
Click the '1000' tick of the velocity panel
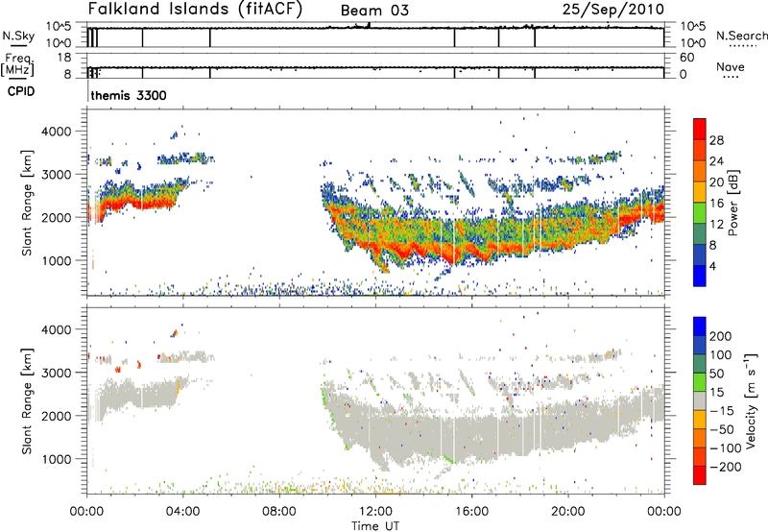tap(57, 459)
